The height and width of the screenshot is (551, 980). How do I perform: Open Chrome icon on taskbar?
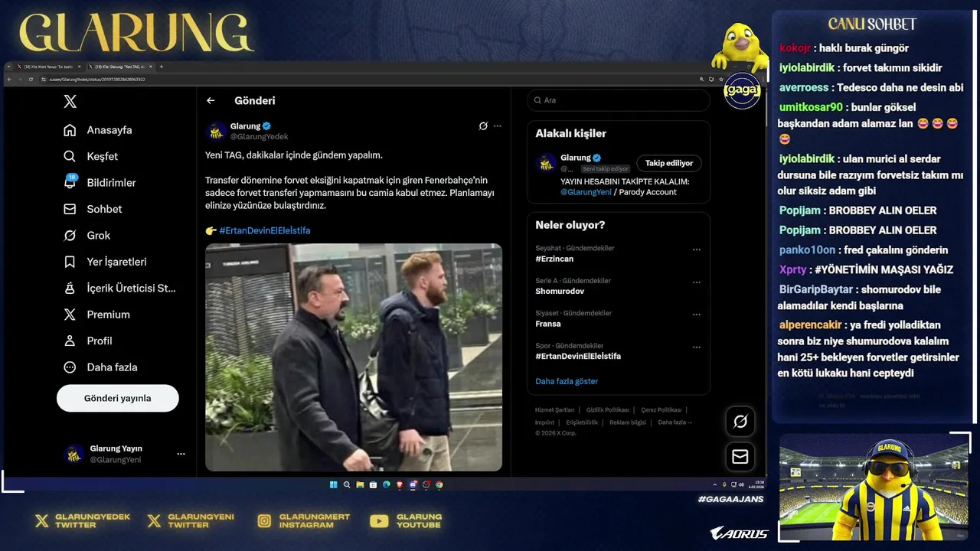pyautogui.click(x=439, y=484)
